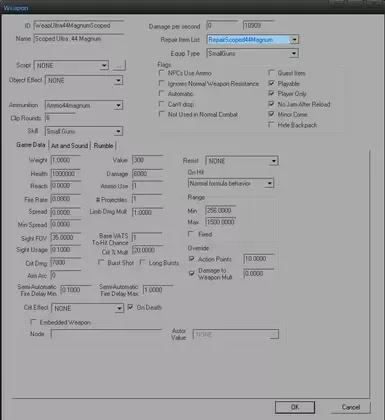Image resolution: width=385 pixels, height=420 pixels.
Task: Click Semi-Automatic Fire Delay Max field
Action: click(158, 290)
